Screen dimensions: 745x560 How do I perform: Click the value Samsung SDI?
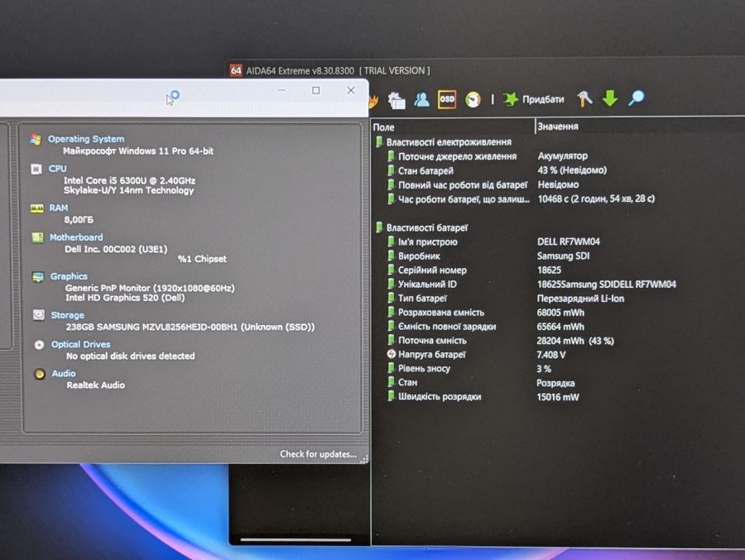(x=563, y=256)
